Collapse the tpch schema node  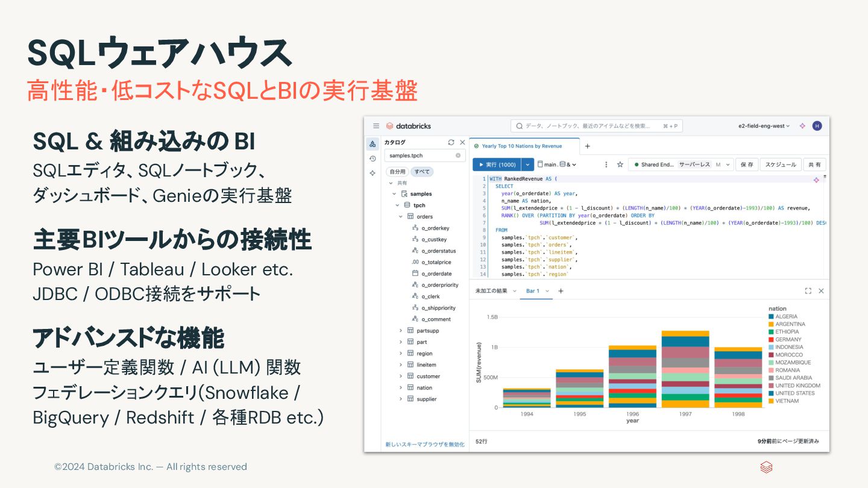[x=397, y=205]
